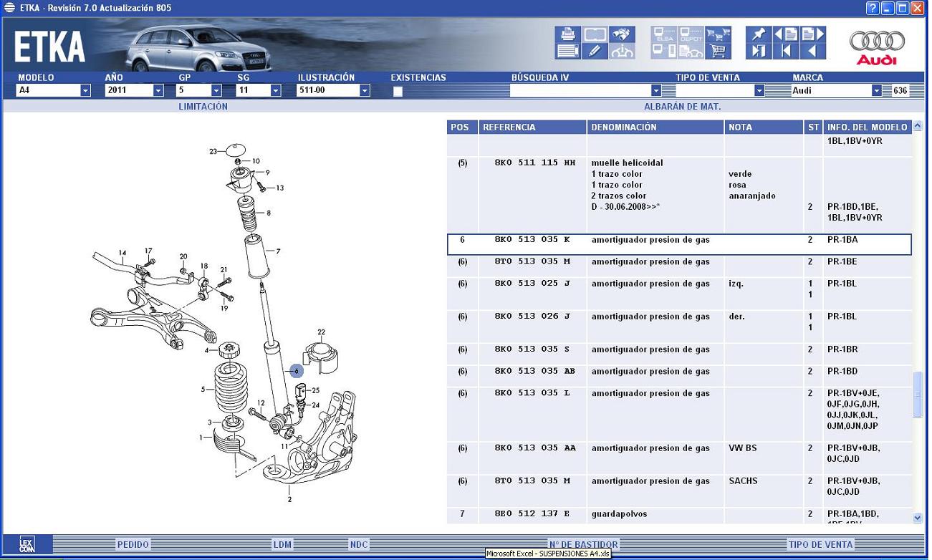Image resolution: width=932 pixels, height=560 pixels.
Task: Select row 8K0 513 035 AA VW BS
Action: tap(679, 458)
